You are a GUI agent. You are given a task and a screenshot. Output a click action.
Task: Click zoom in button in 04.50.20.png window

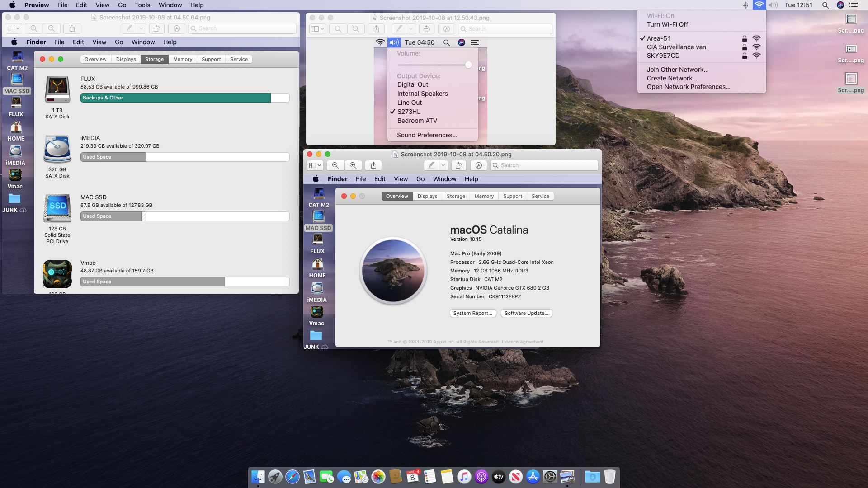click(x=353, y=165)
